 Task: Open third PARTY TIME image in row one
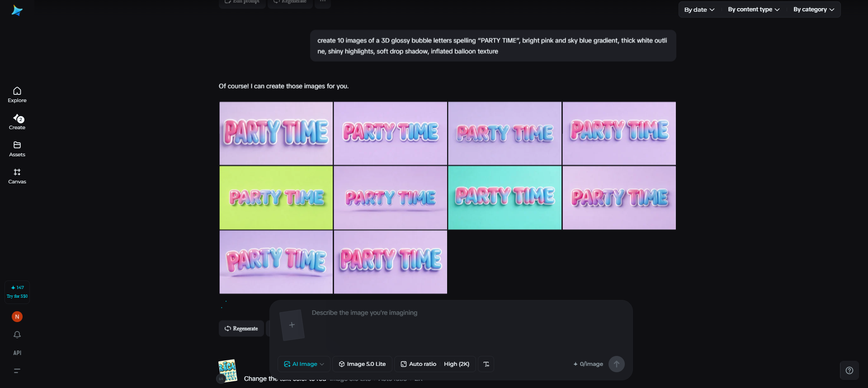pos(505,133)
